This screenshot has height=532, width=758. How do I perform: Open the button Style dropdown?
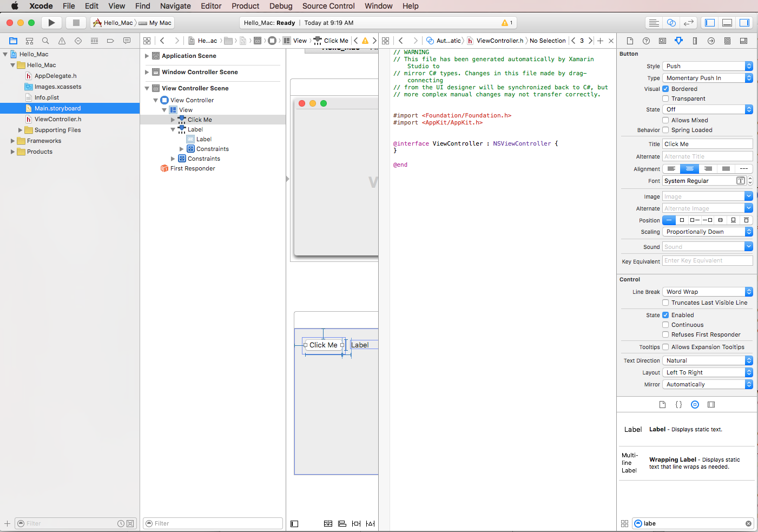pyautogui.click(x=707, y=66)
